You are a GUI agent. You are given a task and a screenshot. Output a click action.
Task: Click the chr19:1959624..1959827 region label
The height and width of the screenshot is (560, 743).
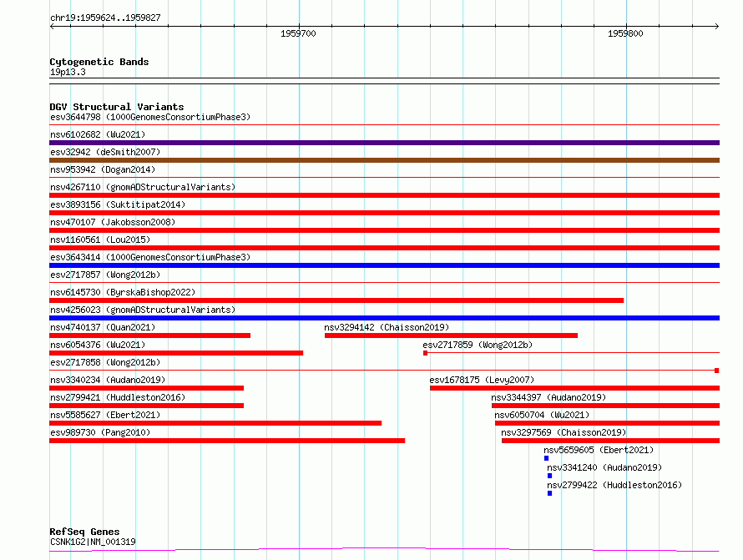click(106, 18)
